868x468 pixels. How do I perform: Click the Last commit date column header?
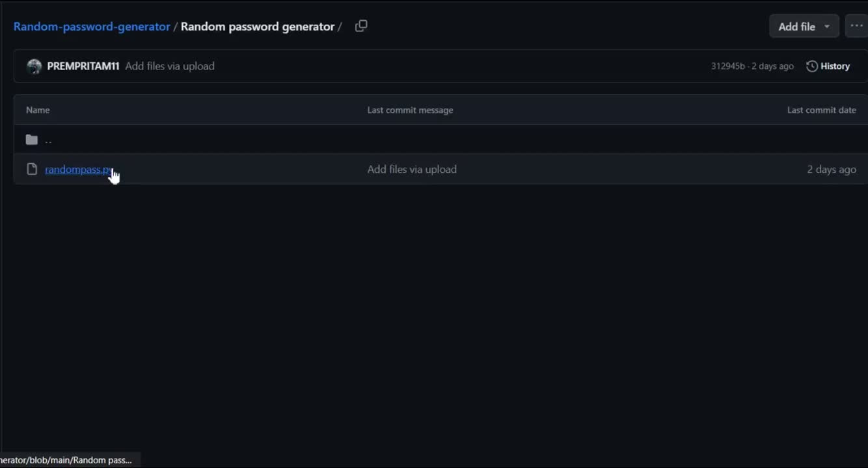pyautogui.click(x=822, y=110)
